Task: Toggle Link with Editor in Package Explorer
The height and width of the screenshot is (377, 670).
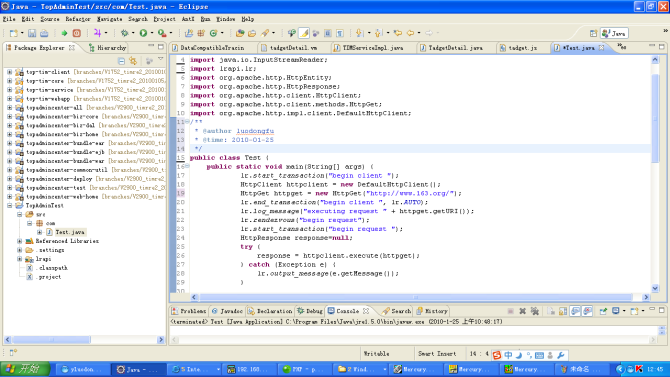Action: click(x=133, y=61)
